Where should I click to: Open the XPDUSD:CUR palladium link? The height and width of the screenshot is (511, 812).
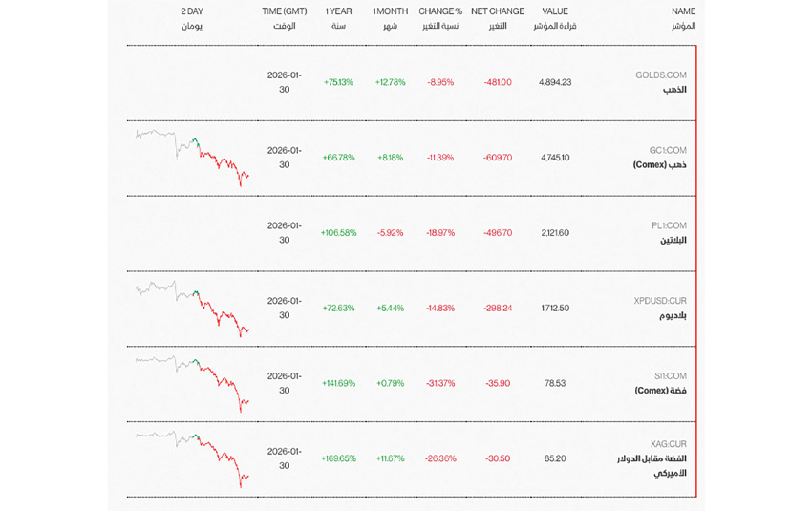pos(659,301)
